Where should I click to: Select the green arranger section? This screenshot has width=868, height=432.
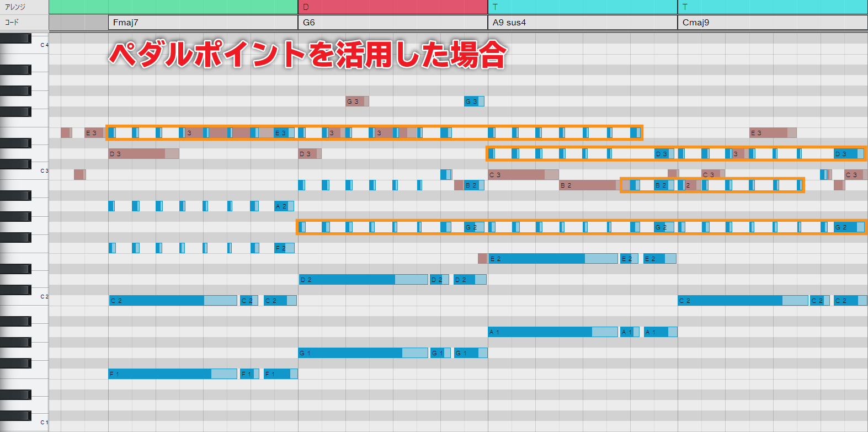(173, 7)
